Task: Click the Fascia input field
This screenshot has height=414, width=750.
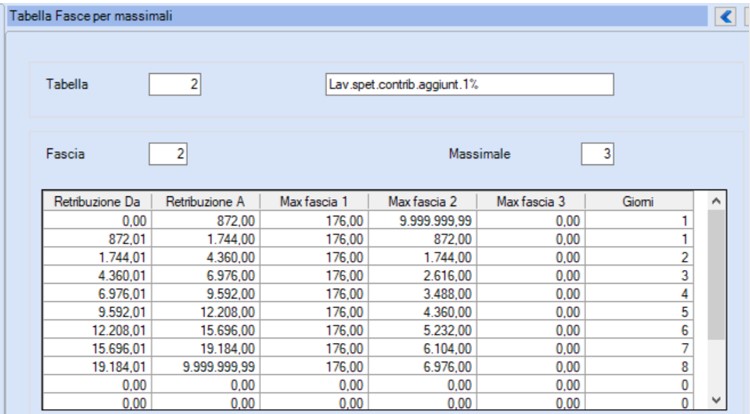Action: tap(168, 154)
